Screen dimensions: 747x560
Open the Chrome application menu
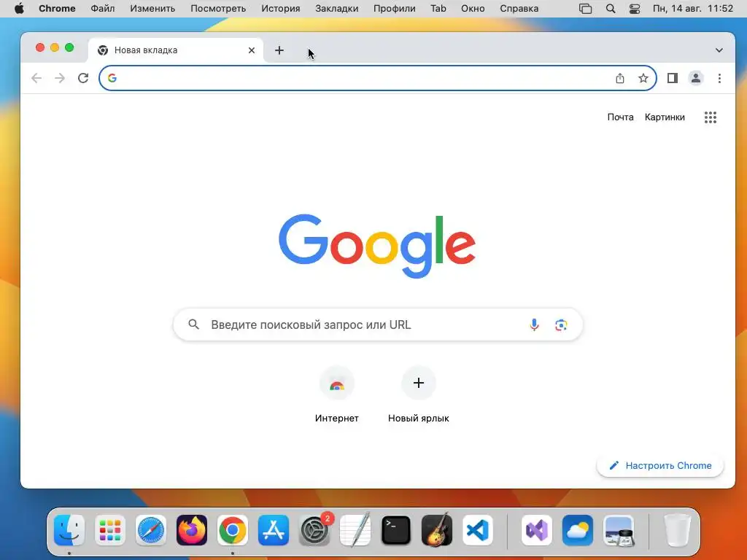click(57, 9)
